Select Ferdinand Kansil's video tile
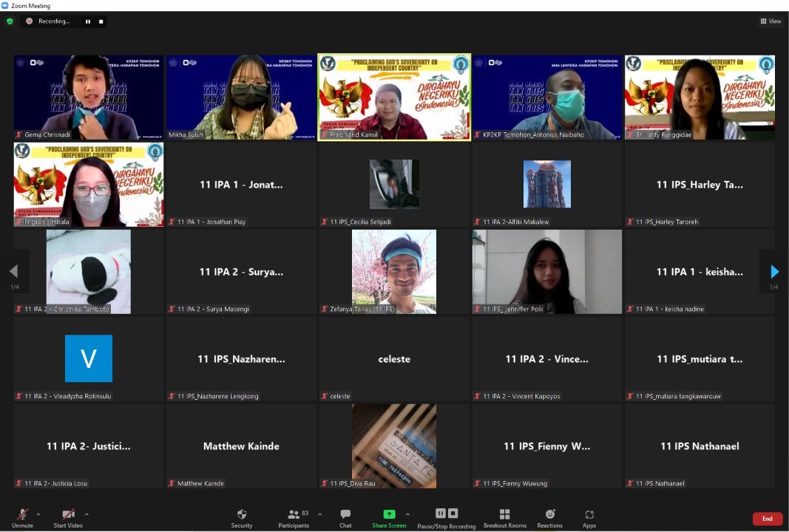The image size is (789, 532). (x=394, y=97)
